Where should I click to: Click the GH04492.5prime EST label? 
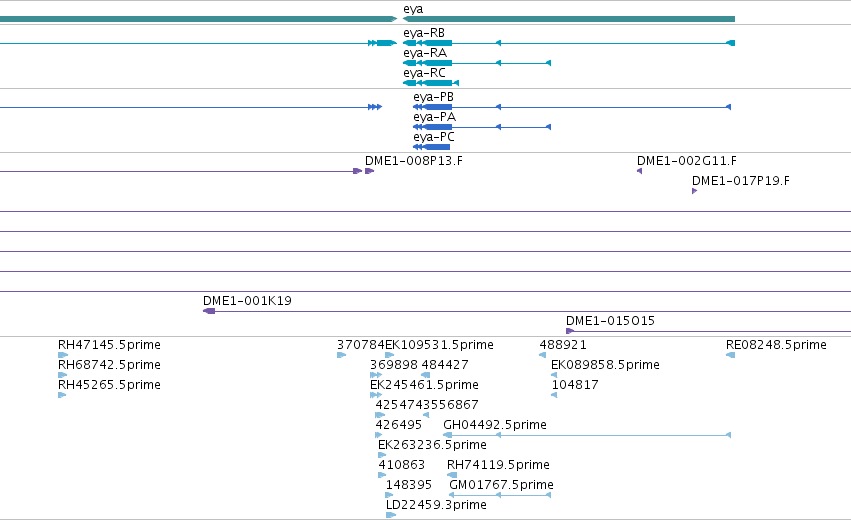coord(495,424)
